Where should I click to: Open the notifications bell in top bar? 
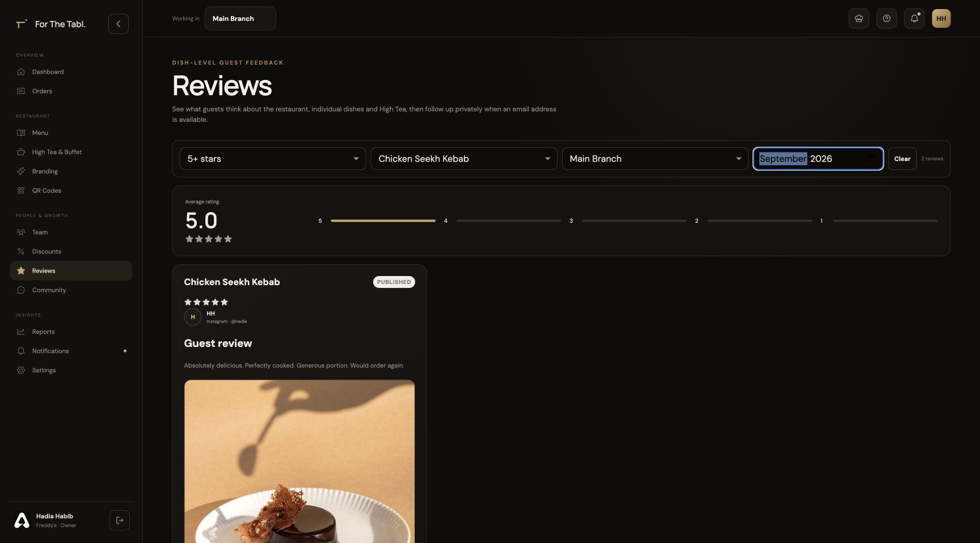pyautogui.click(x=914, y=19)
